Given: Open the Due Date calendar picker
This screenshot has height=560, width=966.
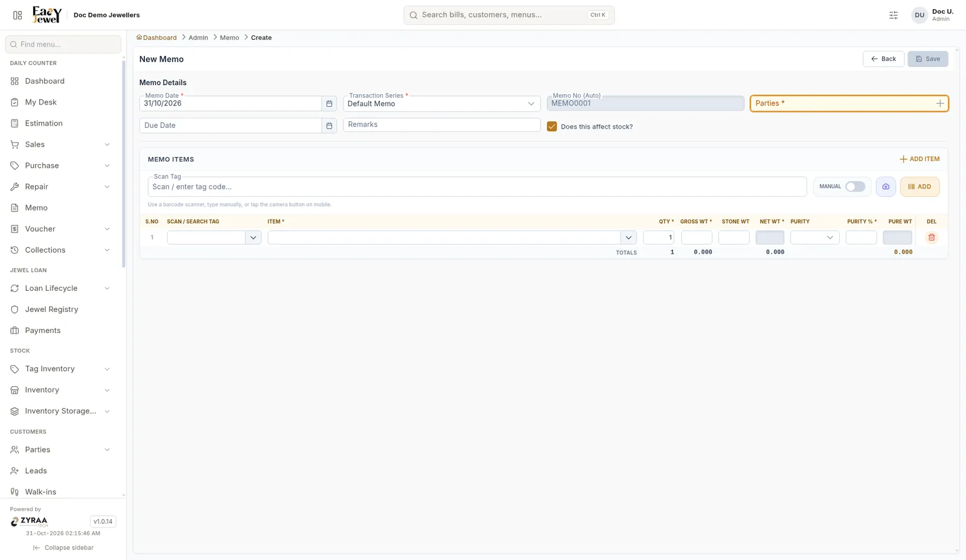Looking at the screenshot, I should tap(329, 126).
